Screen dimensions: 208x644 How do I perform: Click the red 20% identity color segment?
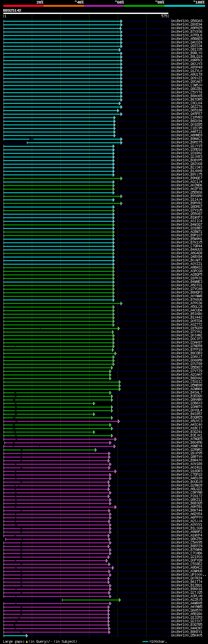(23, 6)
